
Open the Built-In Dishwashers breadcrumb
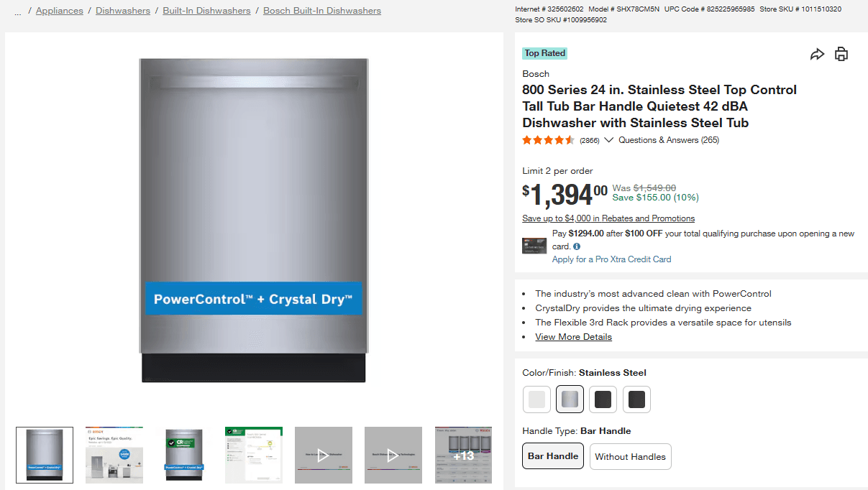206,11
